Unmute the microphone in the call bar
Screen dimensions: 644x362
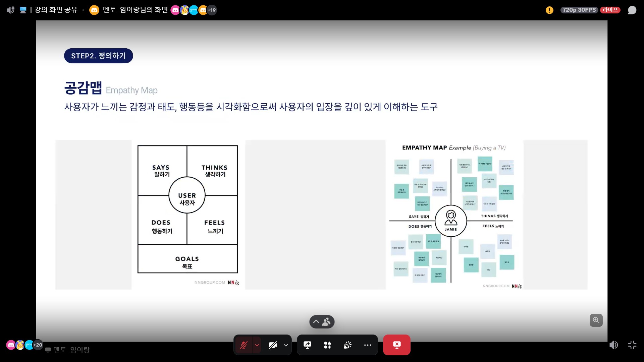click(x=244, y=345)
